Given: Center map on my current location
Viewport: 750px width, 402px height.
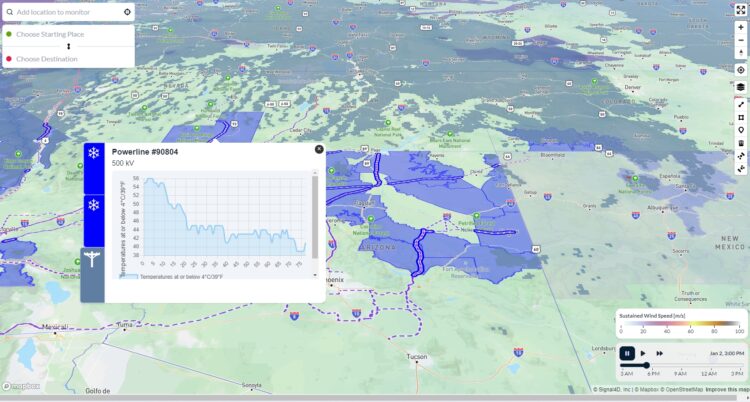Looking at the screenshot, I should click(x=741, y=70).
